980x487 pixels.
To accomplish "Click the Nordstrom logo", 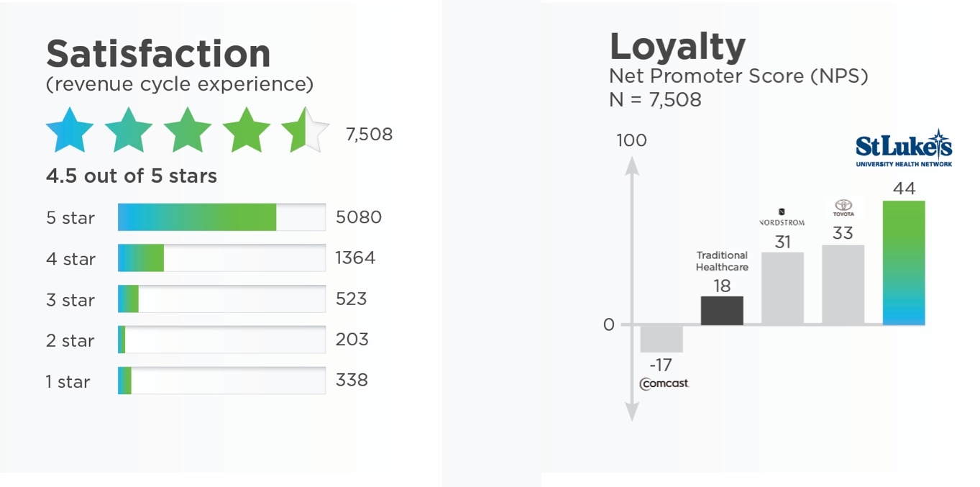I will click(782, 219).
